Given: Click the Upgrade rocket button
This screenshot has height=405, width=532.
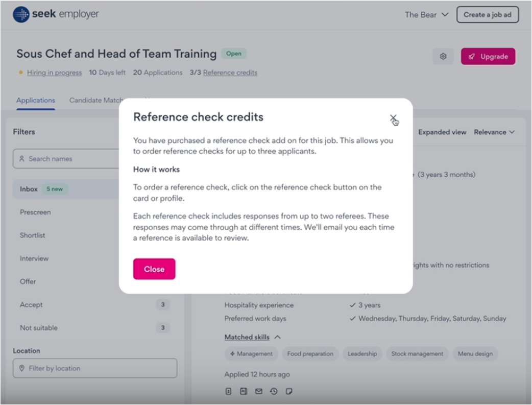Looking at the screenshot, I should (488, 57).
